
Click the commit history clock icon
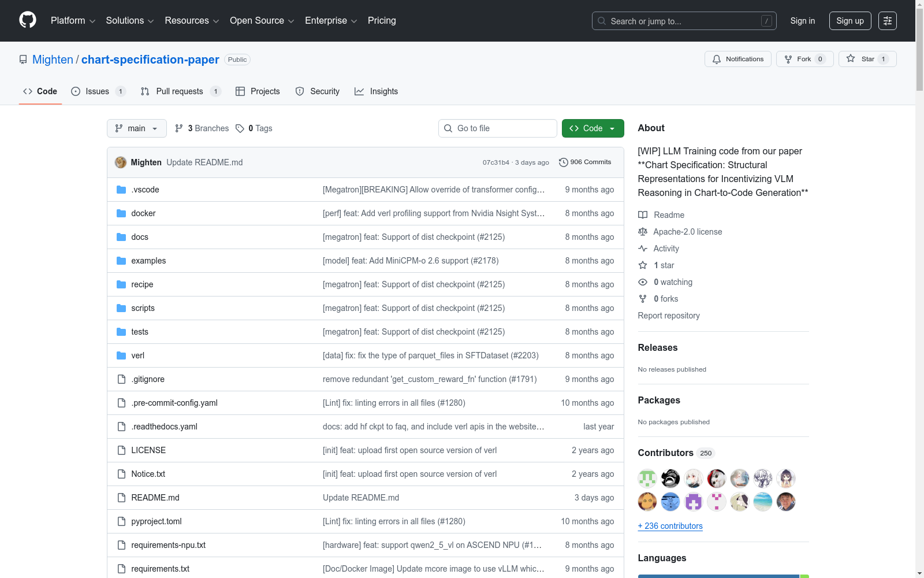click(564, 162)
